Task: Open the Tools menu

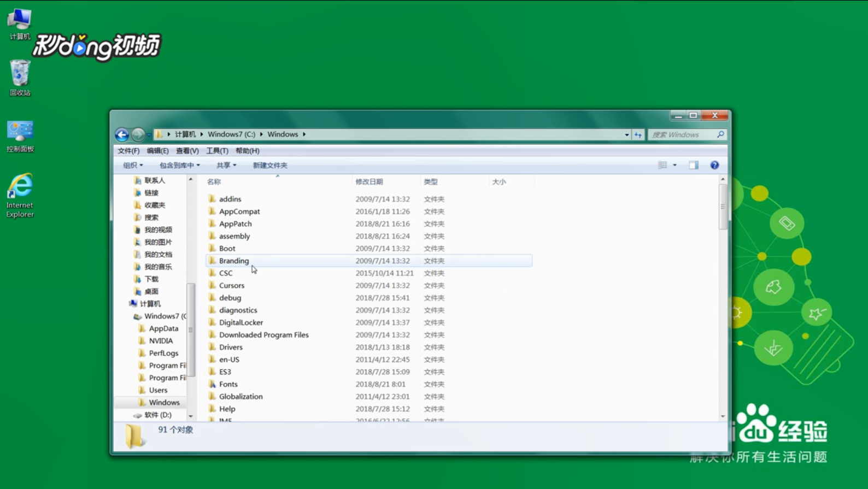Action: pyautogui.click(x=217, y=151)
